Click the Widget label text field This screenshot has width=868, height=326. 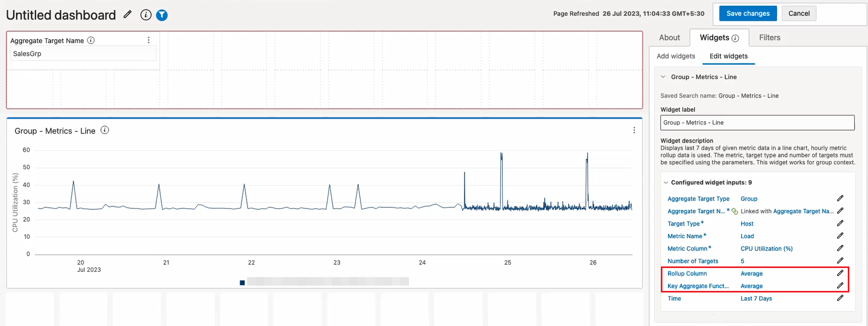click(757, 123)
